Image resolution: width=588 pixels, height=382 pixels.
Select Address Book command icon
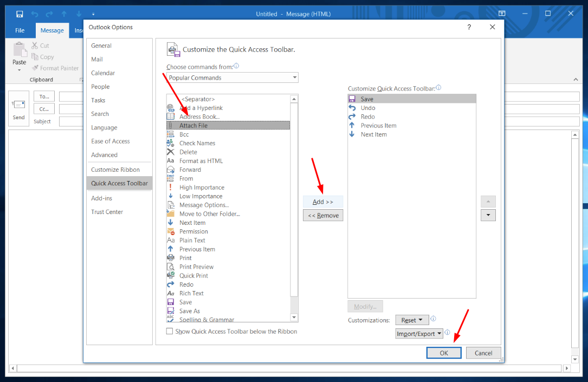(x=171, y=116)
